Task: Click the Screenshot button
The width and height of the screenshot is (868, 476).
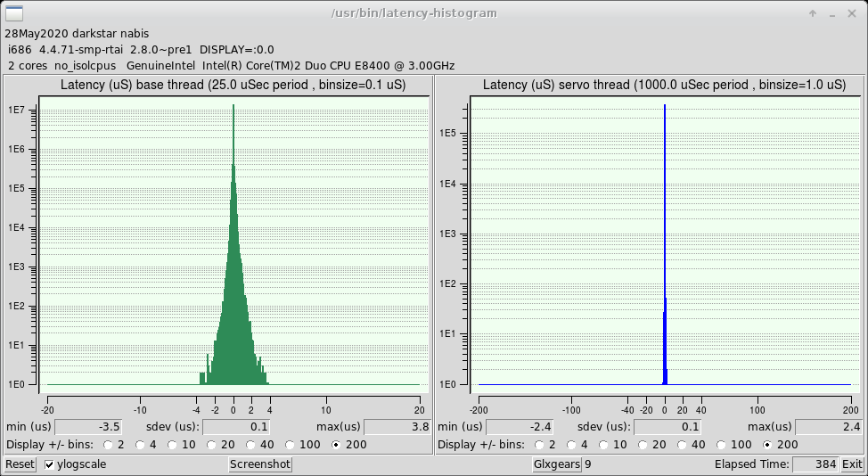Action: 260,464
